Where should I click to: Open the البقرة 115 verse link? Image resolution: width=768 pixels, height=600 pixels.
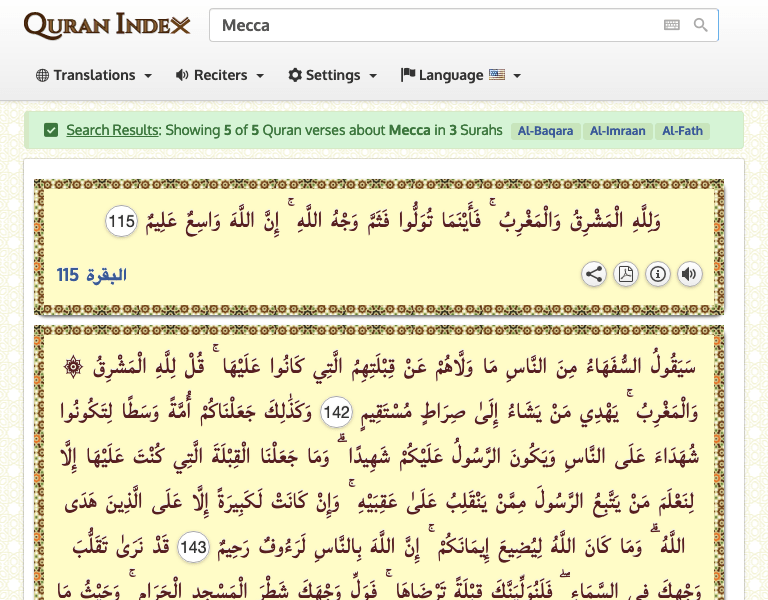coord(92,275)
